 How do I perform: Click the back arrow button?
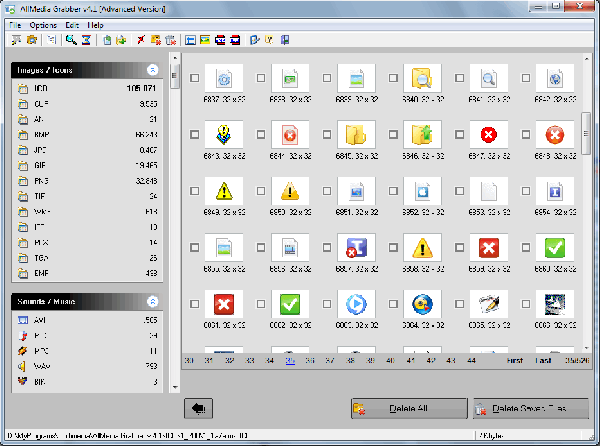(x=199, y=408)
